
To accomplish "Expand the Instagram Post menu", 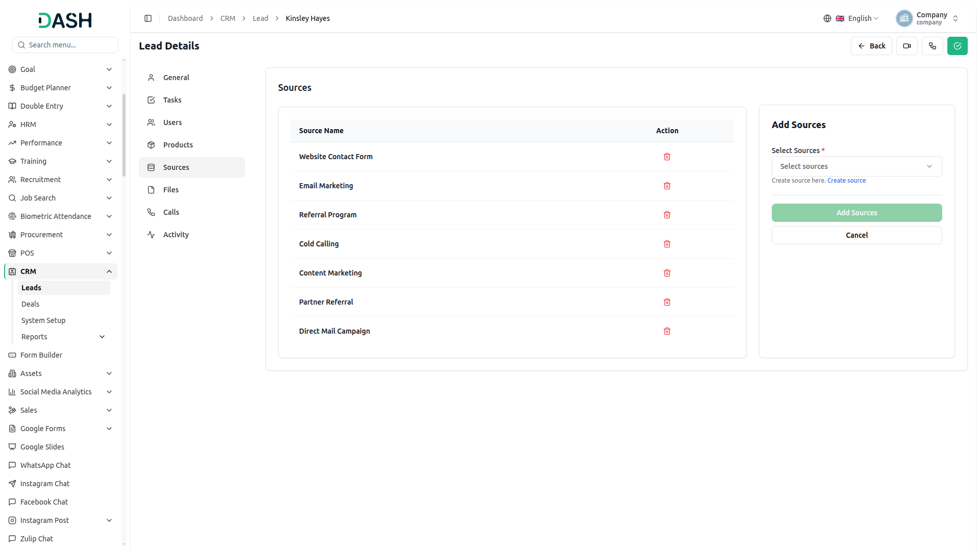I will 61,520.
